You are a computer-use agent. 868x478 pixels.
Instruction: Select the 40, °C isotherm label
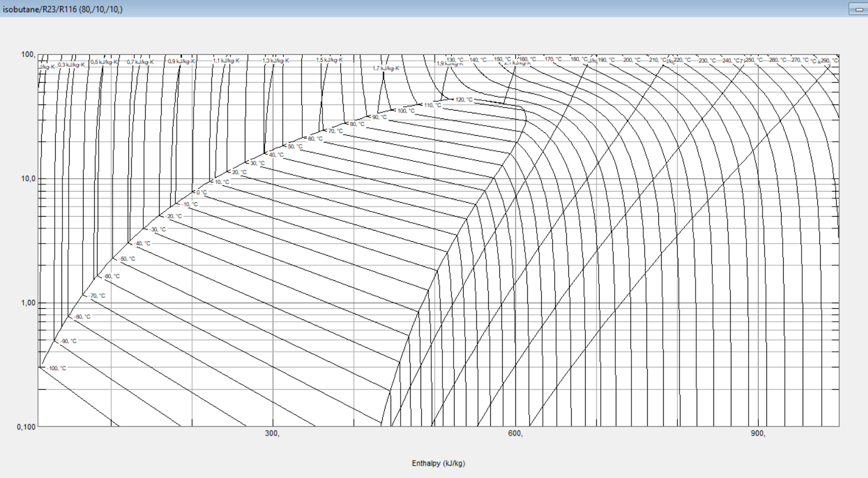[x=276, y=155]
